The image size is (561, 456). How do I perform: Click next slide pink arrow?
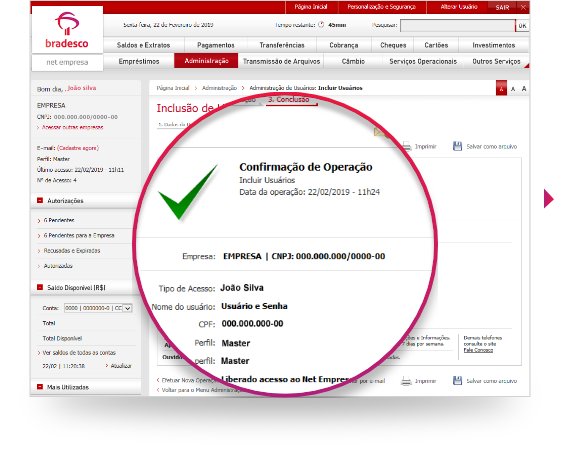pyautogui.click(x=548, y=198)
